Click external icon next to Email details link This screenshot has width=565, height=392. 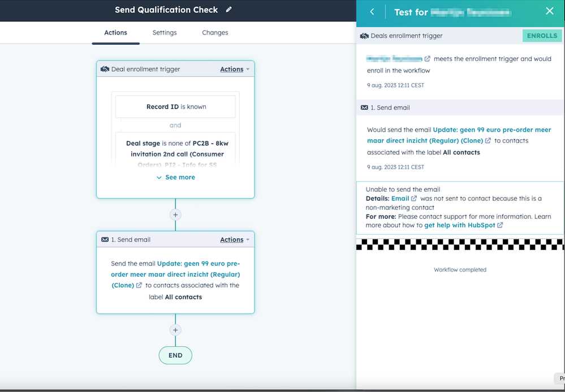(414, 199)
